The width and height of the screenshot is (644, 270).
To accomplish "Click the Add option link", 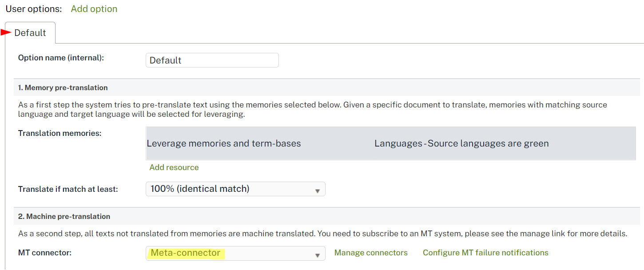I will tap(94, 8).
